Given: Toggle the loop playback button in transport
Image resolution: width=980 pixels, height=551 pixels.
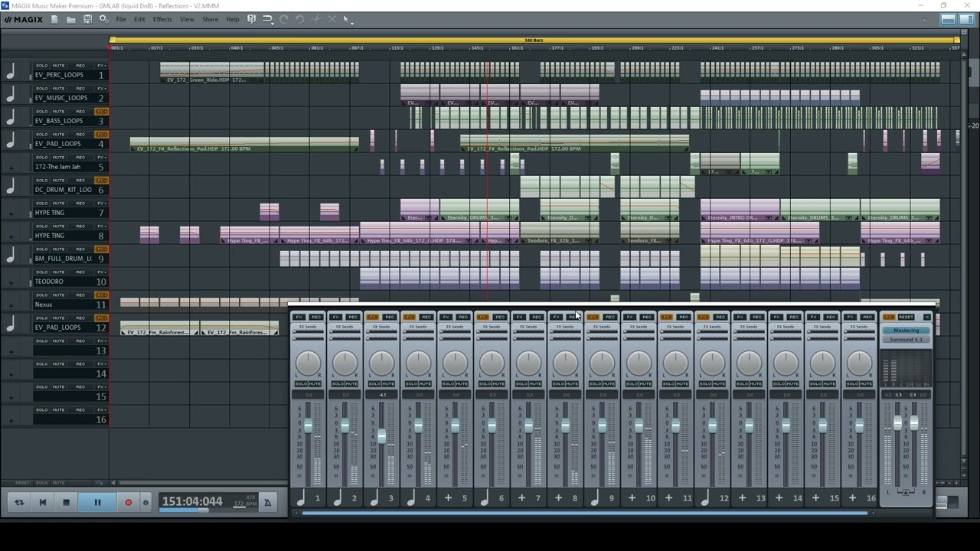Looking at the screenshot, I should point(19,503).
